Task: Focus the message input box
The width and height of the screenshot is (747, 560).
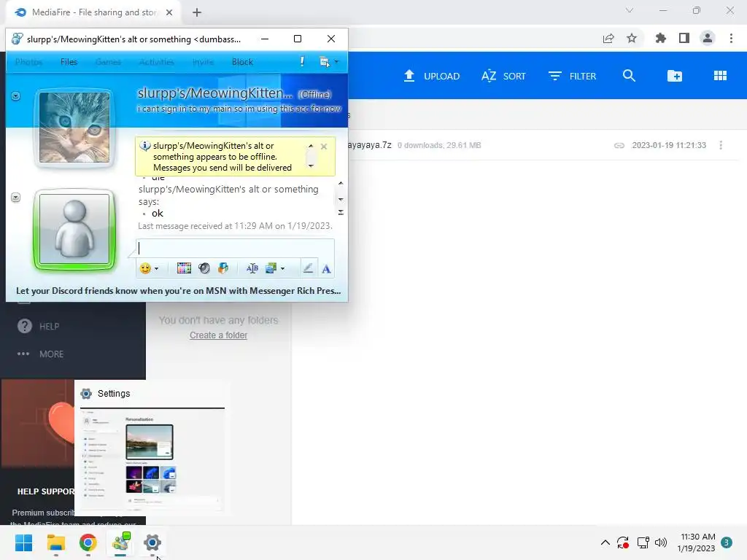Action: tap(236, 248)
